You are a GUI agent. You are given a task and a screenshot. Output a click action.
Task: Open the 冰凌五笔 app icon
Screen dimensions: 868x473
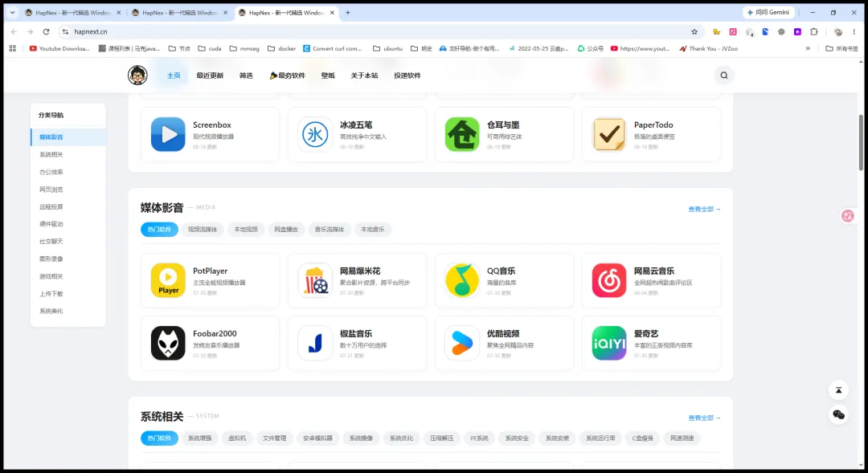click(315, 134)
